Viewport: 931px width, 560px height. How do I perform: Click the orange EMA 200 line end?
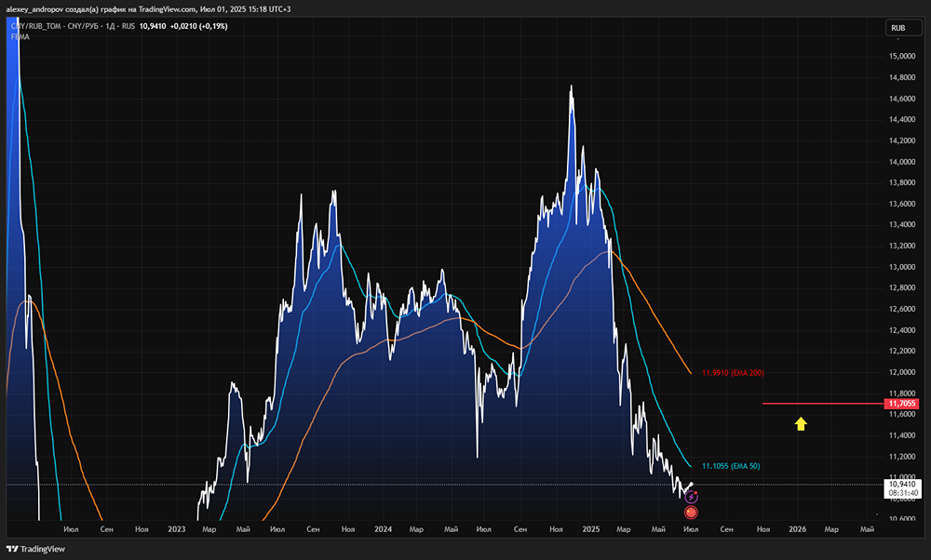point(691,373)
